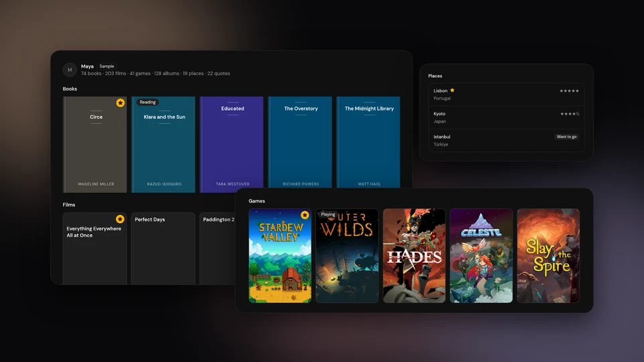Image resolution: width=644 pixels, height=362 pixels.
Task: Click the author name Kazuo Ishiguro
Action: [x=164, y=184]
